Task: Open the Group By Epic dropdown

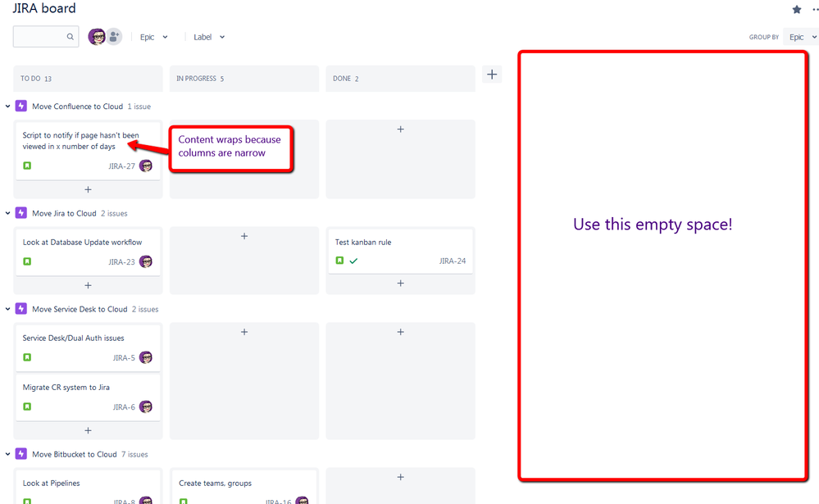Action: coord(802,37)
